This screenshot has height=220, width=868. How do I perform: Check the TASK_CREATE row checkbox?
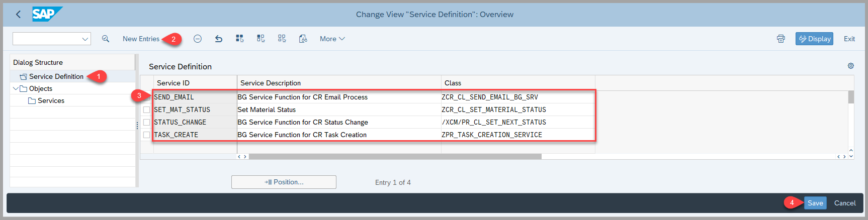click(146, 135)
